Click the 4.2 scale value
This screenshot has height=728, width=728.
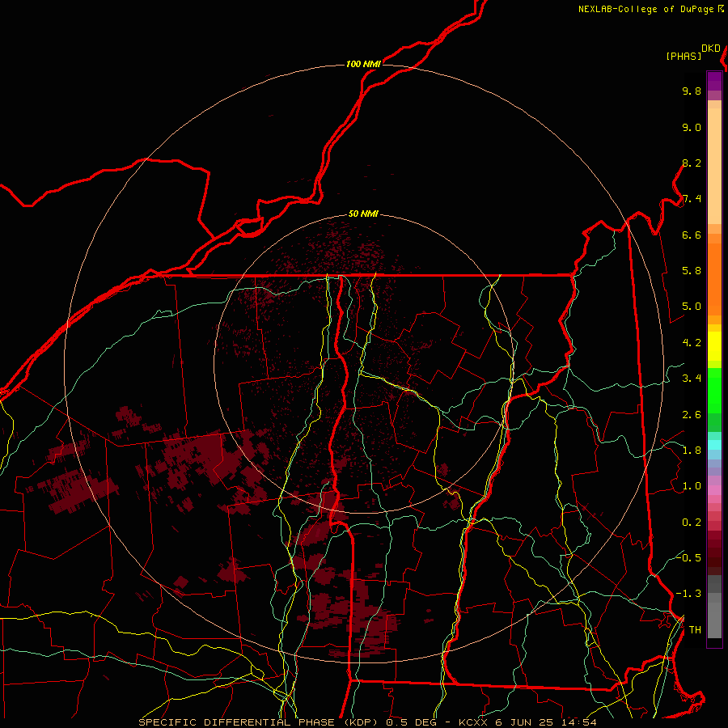pos(692,343)
